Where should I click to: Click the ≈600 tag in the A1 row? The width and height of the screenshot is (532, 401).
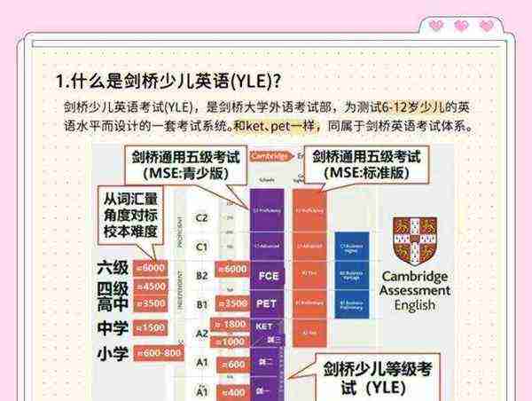coord(232,365)
